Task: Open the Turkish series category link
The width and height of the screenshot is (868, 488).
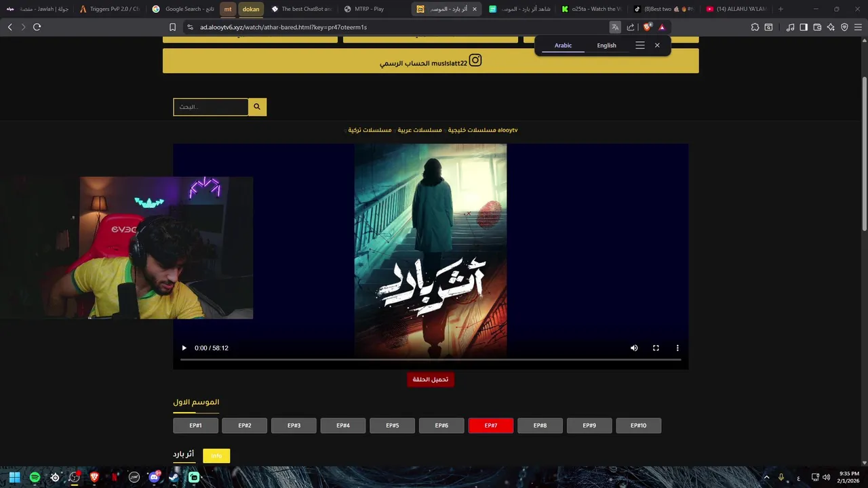Action: pos(370,129)
